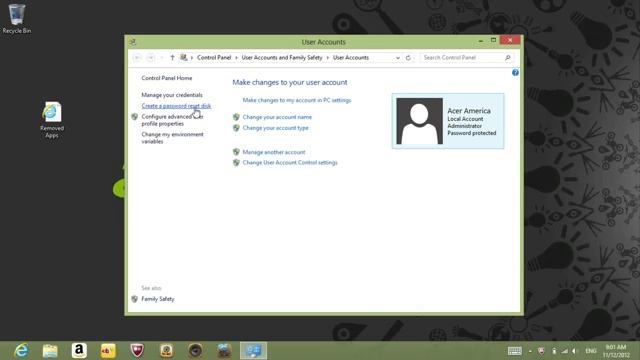
Task: Open the camera app on the taskbar
Action: tap(195, 351)
